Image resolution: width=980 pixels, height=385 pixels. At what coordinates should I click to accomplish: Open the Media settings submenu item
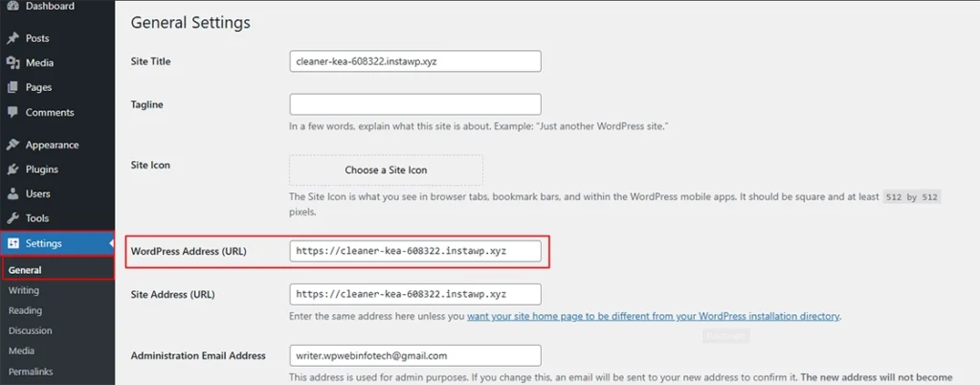pos(21,351)
